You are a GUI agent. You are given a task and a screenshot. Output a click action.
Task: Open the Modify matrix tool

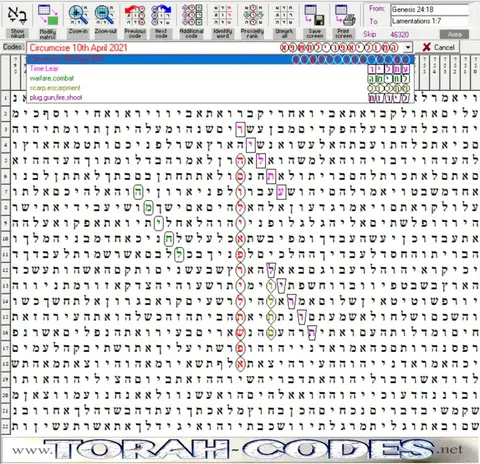click(x=48, y=15)
